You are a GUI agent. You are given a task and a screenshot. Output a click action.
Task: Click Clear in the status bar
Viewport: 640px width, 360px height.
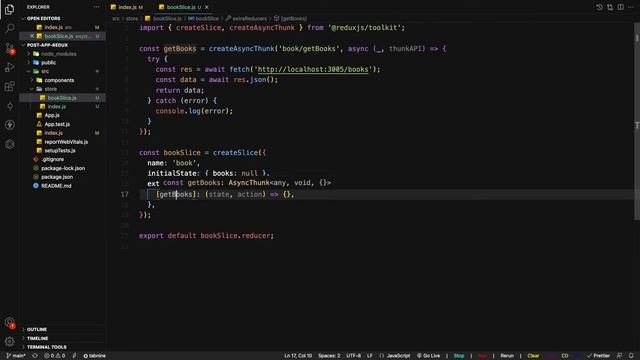533,356
